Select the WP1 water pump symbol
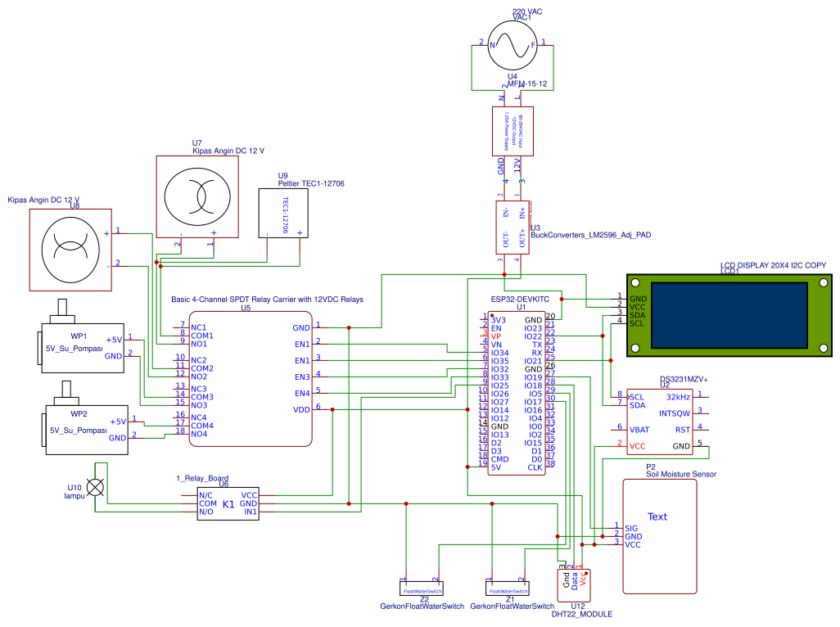Image resolution: width=840 pixels, height=627 pixels. (80, 336)
